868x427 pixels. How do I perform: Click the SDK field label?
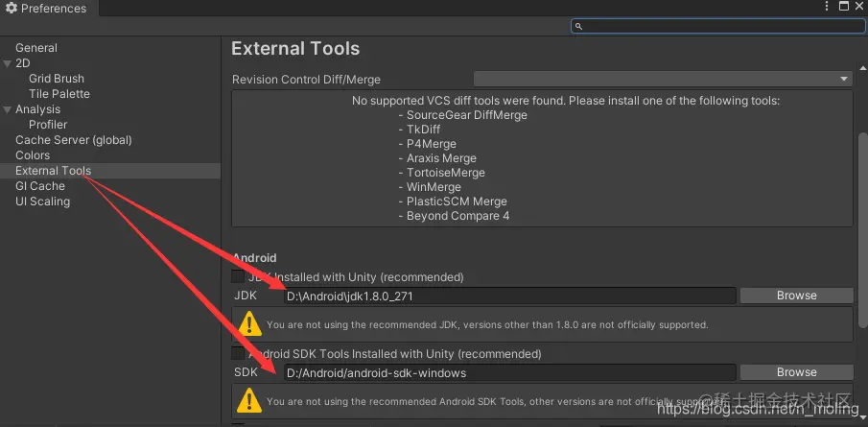(x=246, y=372)
